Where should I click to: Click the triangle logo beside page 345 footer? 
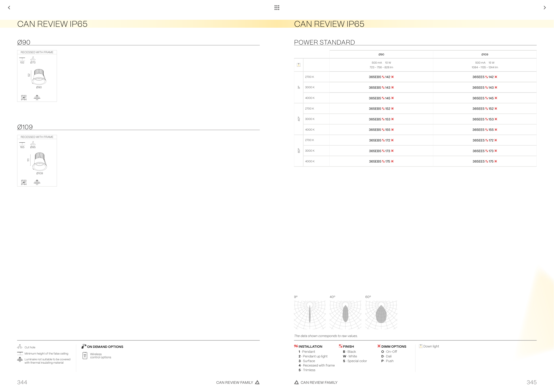pos(297,382)
